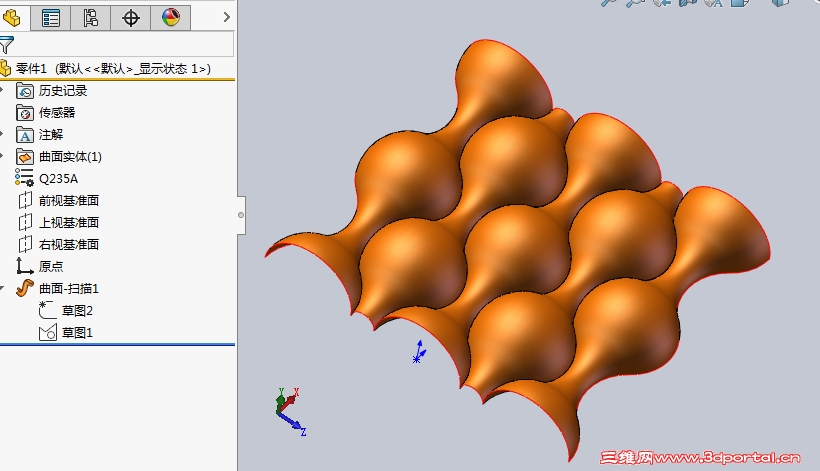This screenshot has height=471, width=820.
Task: Select the blue origin marker in viewport
Action: 419,352
